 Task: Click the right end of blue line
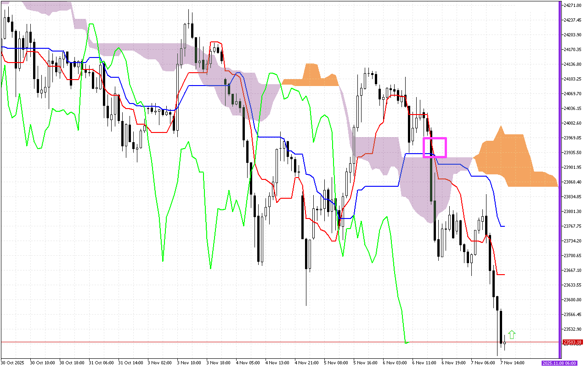click(504, 226)
